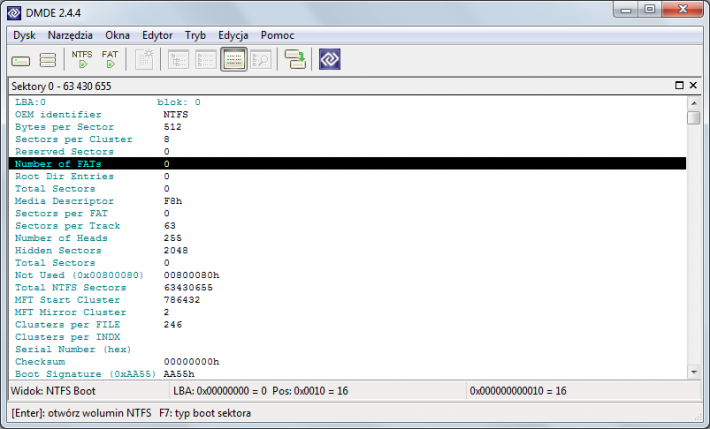Click the LBA:0 header text
The height and width of the screenshot is (429, 710).
(30, 102)
